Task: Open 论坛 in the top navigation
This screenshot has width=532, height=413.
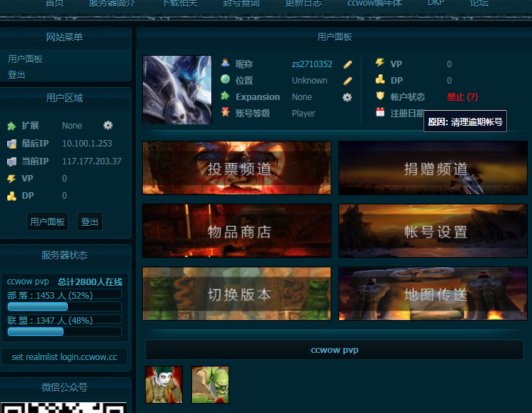Action: [479, 4]
